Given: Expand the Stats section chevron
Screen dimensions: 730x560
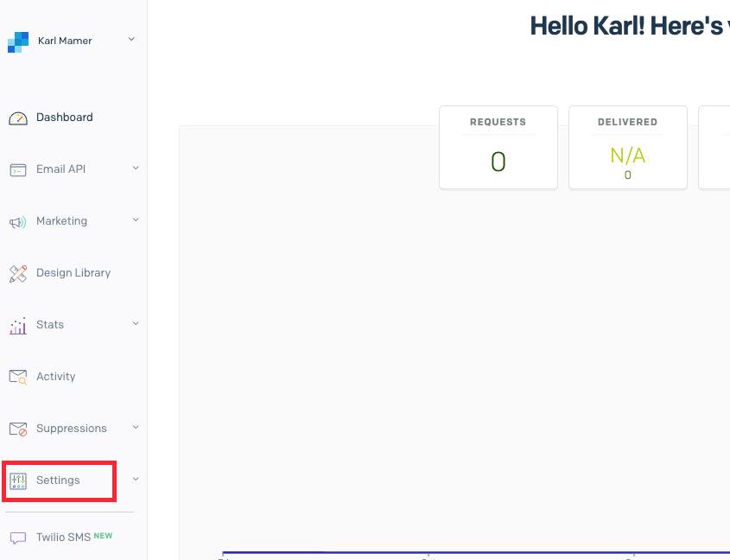Looking at the screenshot, I should tap(135, 324).
